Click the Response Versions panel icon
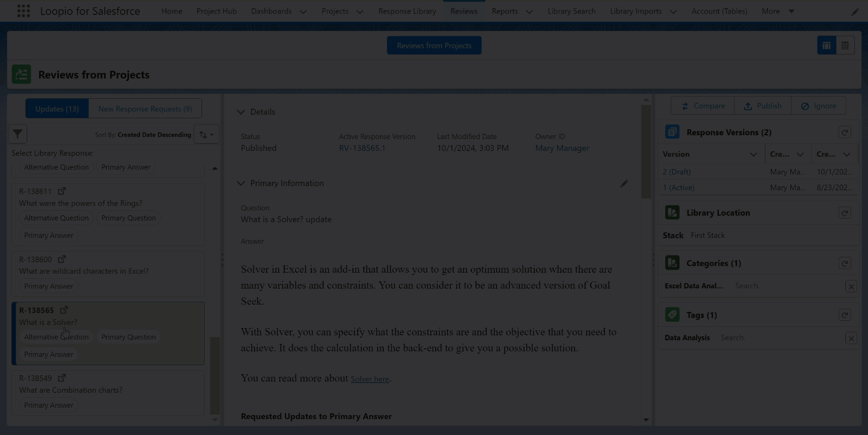The height and width of the screenshot is (435, 868). (672, 132)
